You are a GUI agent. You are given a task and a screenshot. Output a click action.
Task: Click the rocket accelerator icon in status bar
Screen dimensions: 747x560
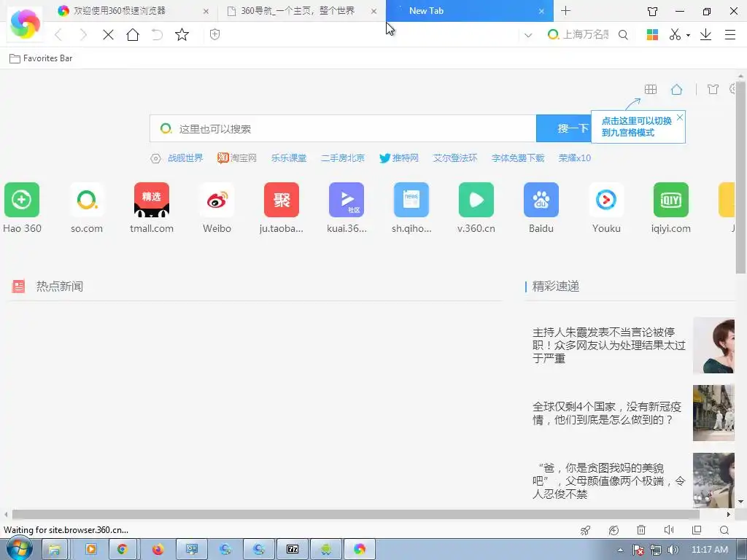586,530
